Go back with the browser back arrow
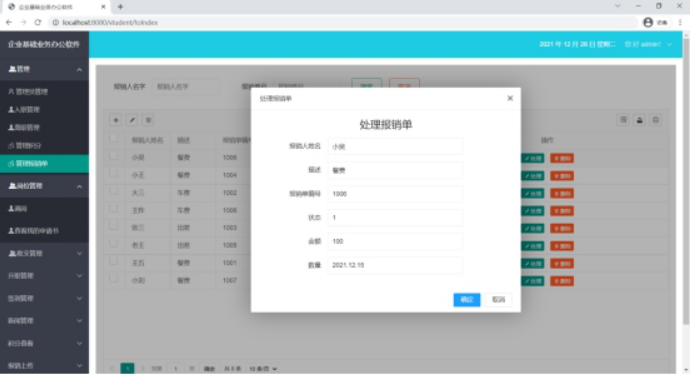 tap(9, 22)
